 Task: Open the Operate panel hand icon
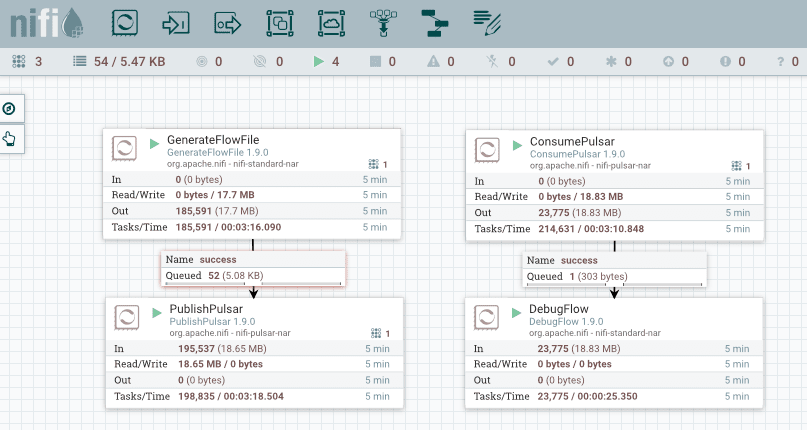point(9,139)
